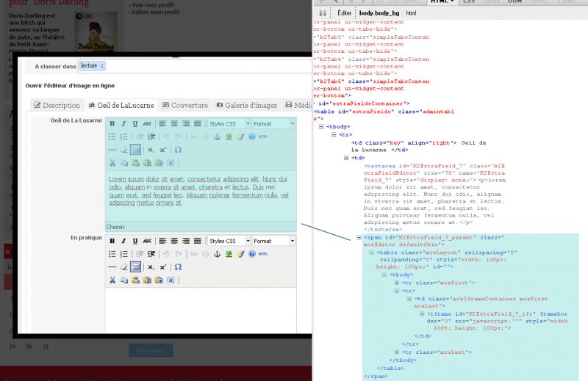The height and width of the screenshot is (381, 588).
Task: Insert horizontal rule in the En pratique editor
Action: click(x=112, y=267)
